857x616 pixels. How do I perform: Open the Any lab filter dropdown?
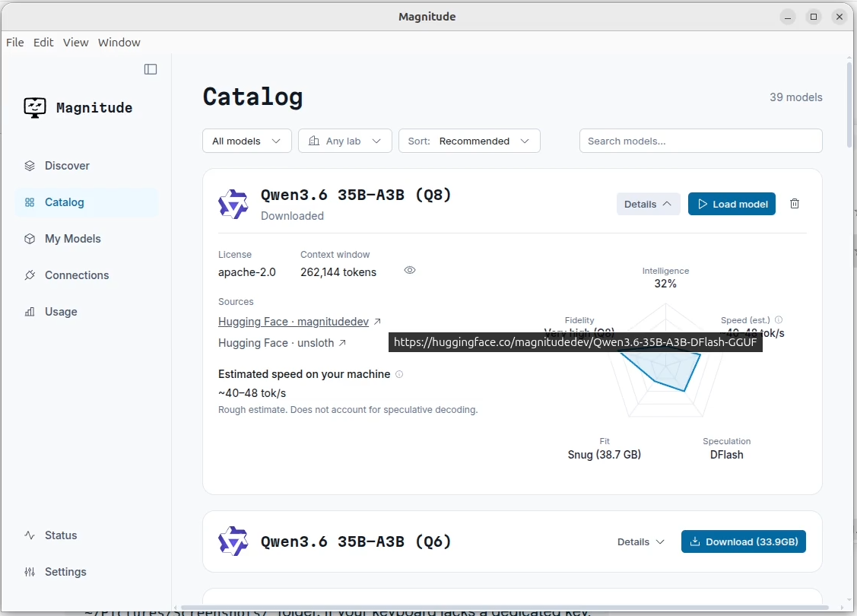point(345,141)
